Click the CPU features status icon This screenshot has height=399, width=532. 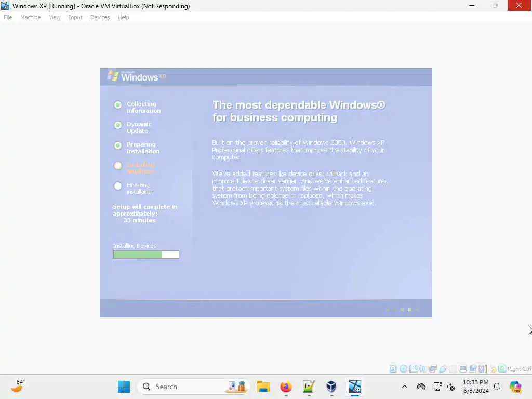click(483, 369)
